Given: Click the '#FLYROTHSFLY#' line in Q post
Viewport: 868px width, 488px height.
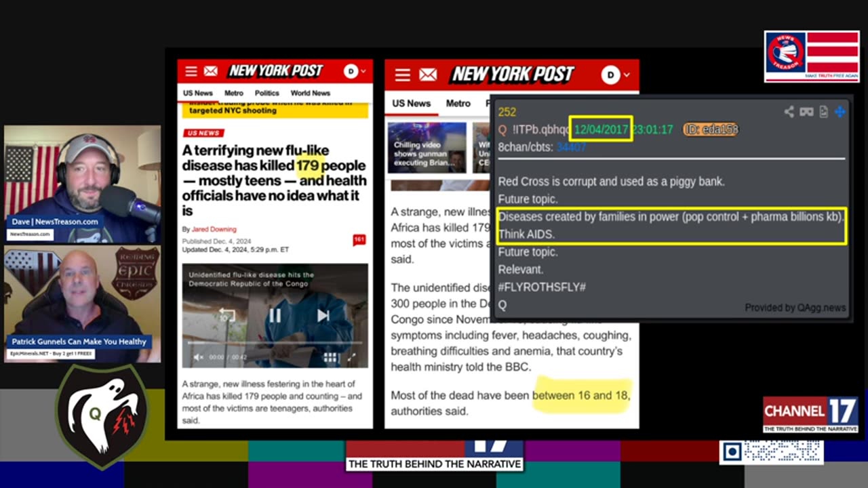Looking at the screenshot, I should pyautogui.click(x=542, y=287).
